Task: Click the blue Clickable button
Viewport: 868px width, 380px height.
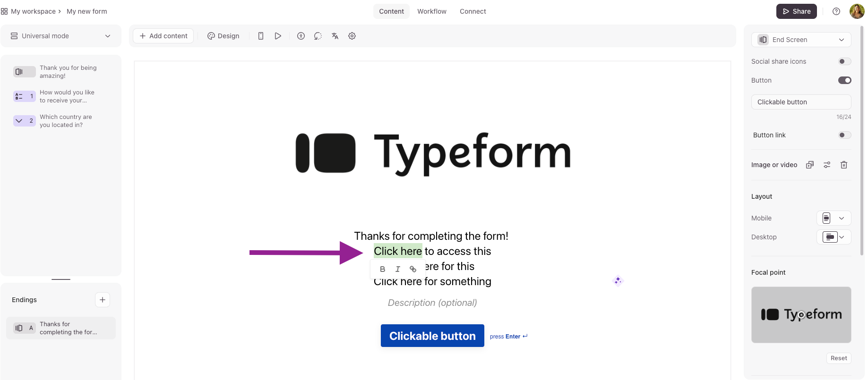Action: coord(432,336)
